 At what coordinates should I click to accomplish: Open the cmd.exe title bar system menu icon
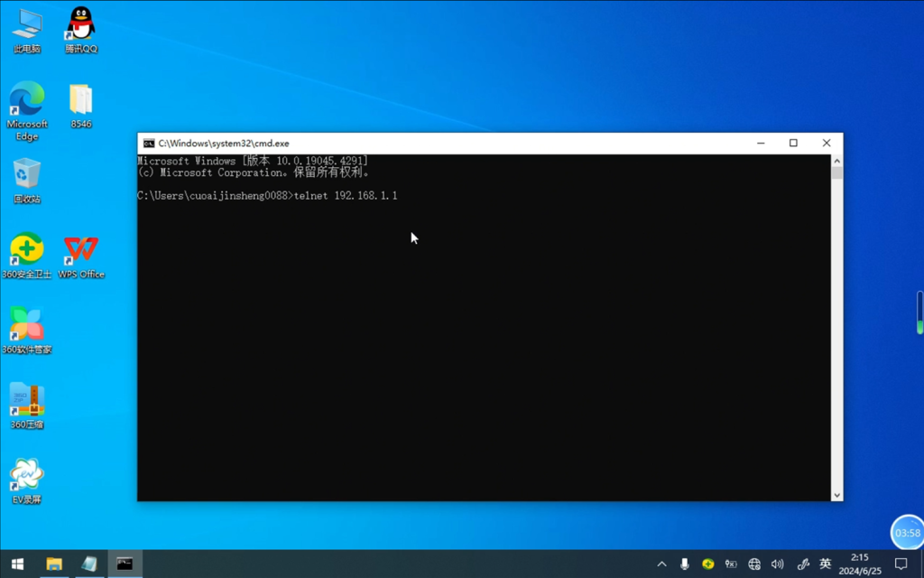pyautogui.click(x=149, y=144)
